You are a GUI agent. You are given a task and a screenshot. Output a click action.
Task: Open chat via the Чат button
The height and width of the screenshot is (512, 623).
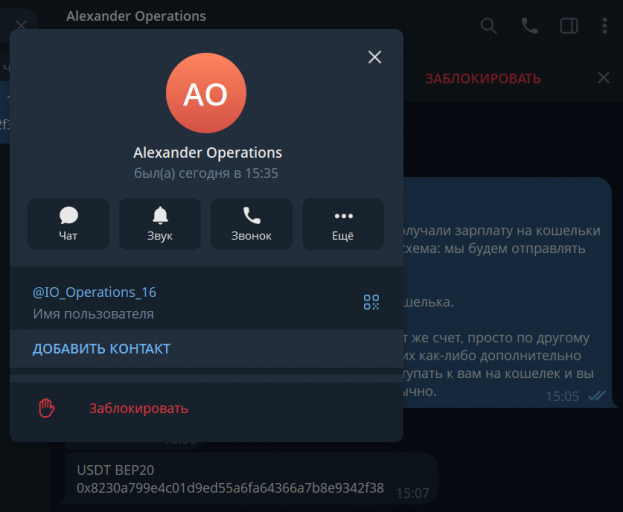coord(68,224)
